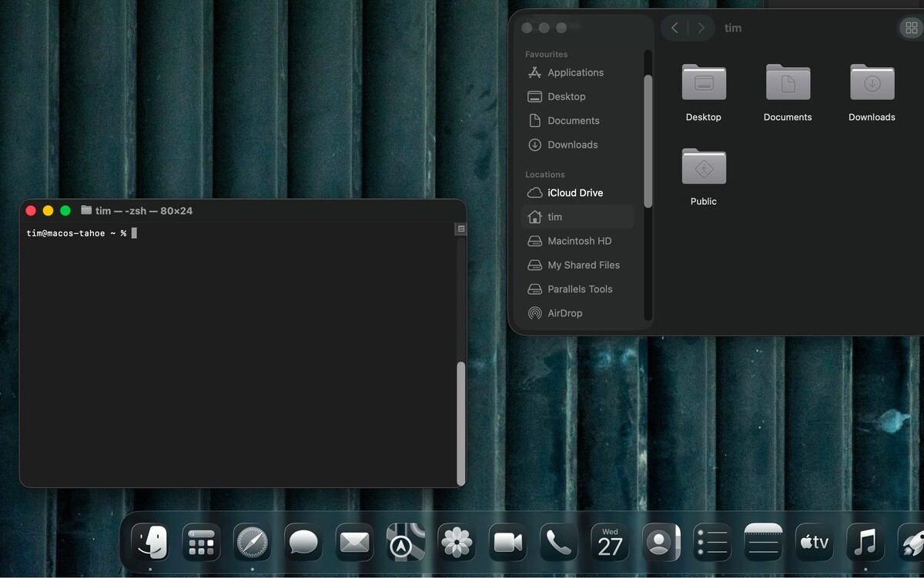This screenshot has height=578, width=924.
Task: Click the Terminal window scrollbar
Action: [461, 422]
